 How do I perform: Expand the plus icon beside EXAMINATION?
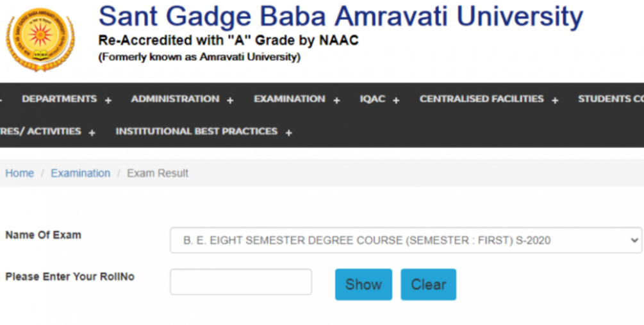(336, 100)
